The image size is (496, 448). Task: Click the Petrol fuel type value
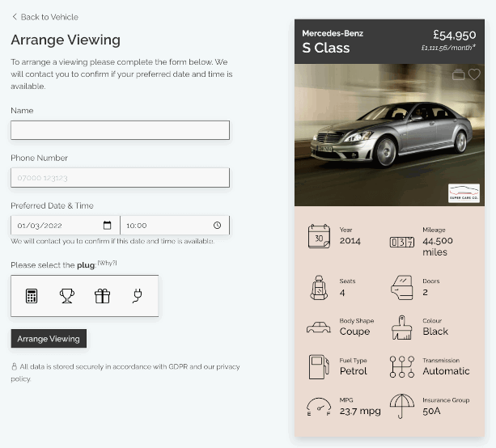pos(354,371)
